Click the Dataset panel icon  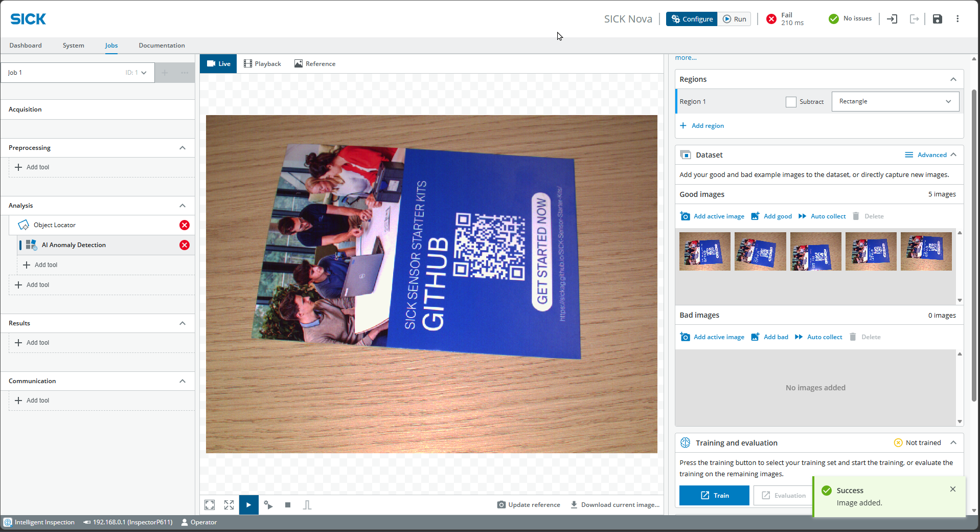pyautogui.click(x=686, y=155)
